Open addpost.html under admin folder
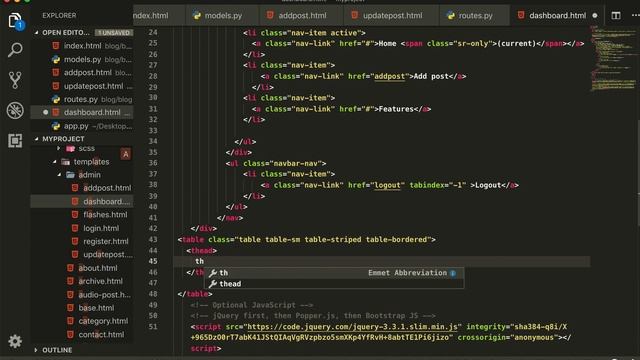The image size is (640, 360). click(x=107, y=188)
